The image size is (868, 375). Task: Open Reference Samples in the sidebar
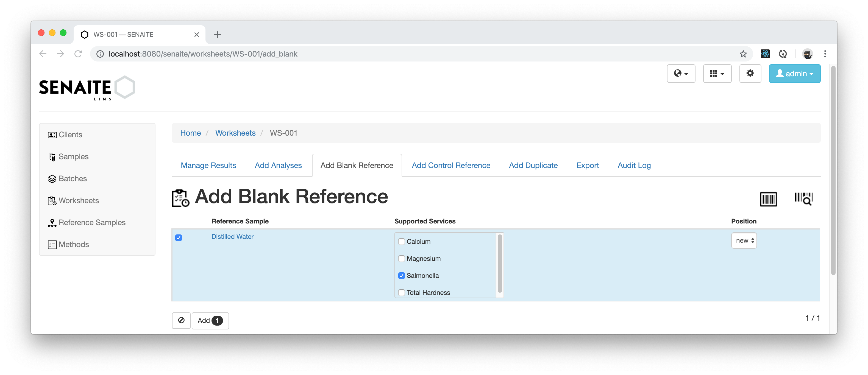[x=92, y=223]
